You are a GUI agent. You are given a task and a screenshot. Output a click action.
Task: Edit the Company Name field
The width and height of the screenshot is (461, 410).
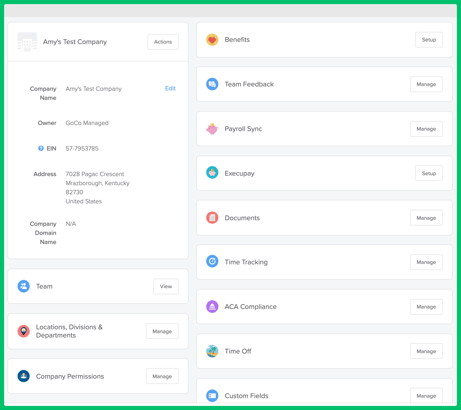tap(170, 88)
